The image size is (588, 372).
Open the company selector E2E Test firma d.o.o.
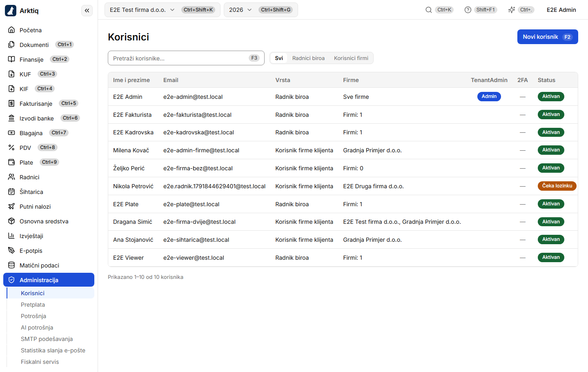point(163,10)
